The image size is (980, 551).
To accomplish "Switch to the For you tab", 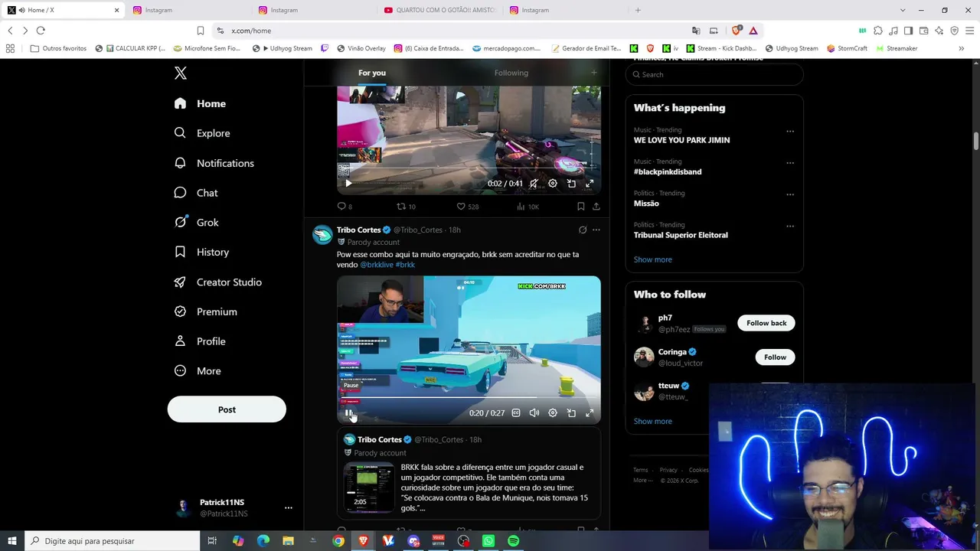I will coord(372,73).
